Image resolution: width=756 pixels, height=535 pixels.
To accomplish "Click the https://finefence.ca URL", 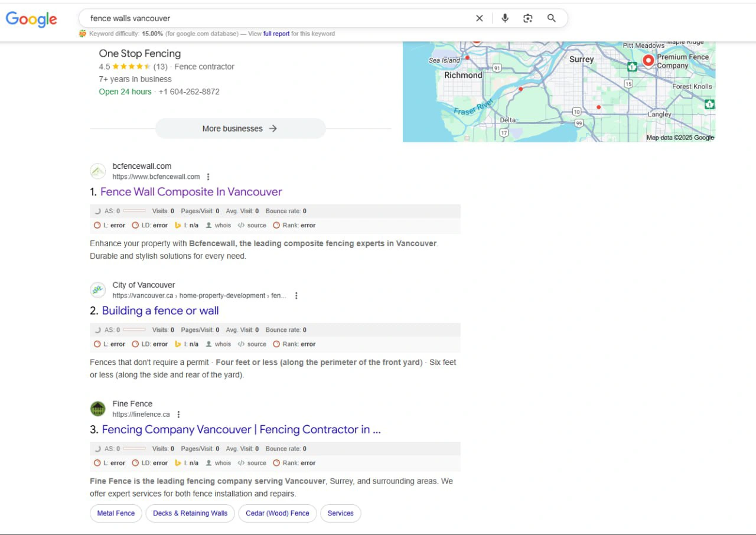I will tap(141, 415).
